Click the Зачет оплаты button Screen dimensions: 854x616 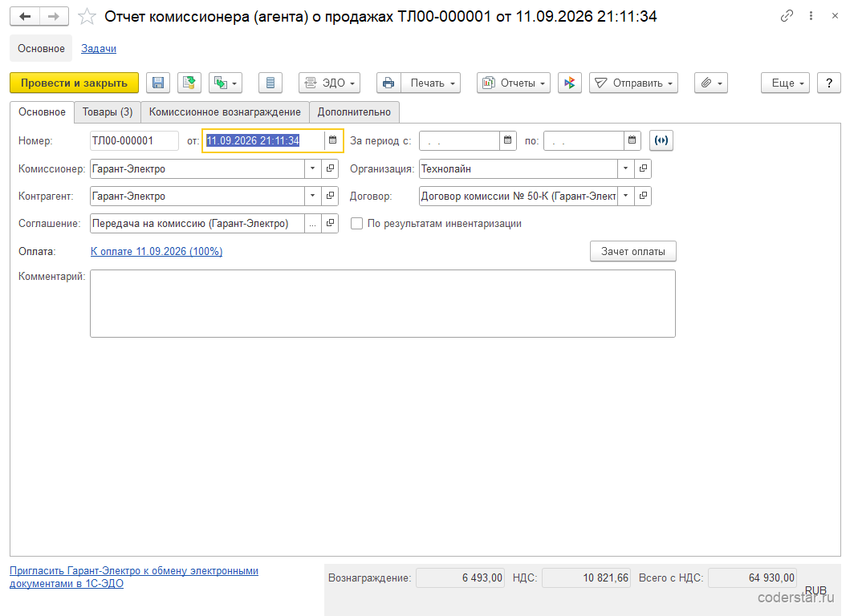pyautogui.click(x=632, y=251)
